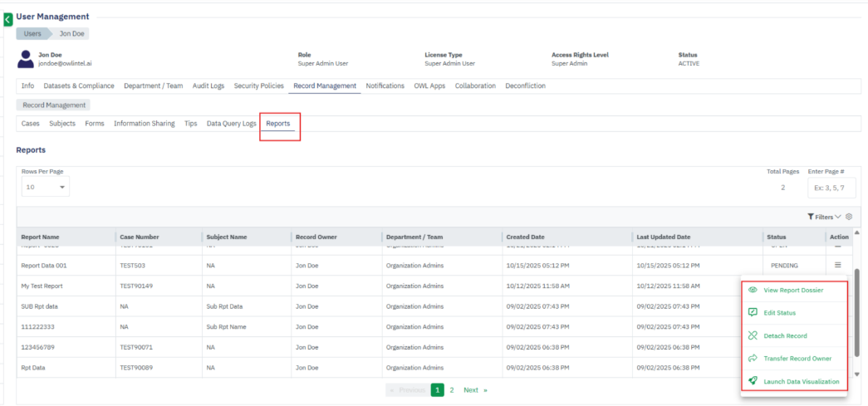The width and height of the screenshot is (868, 406).
Task: Click the Transfer Record Owner arrow icon
Action: pyautogui.click(x=753, y=359)
